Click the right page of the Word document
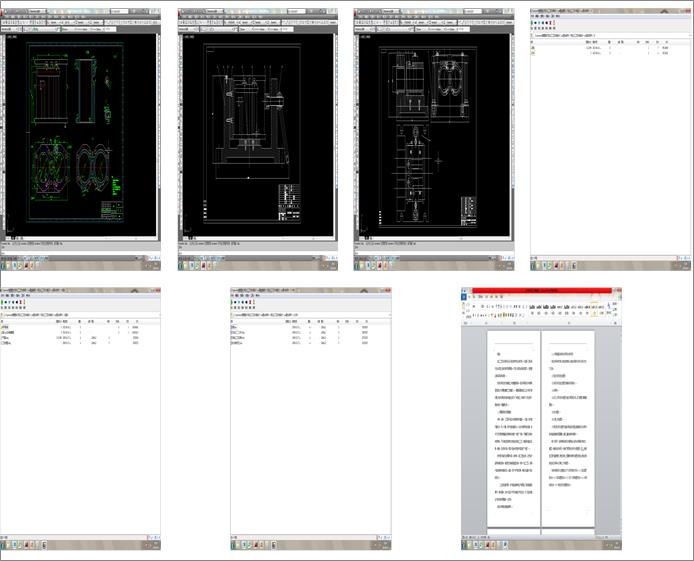Viewport: 694px width, 561px height. tap(568, 429)
